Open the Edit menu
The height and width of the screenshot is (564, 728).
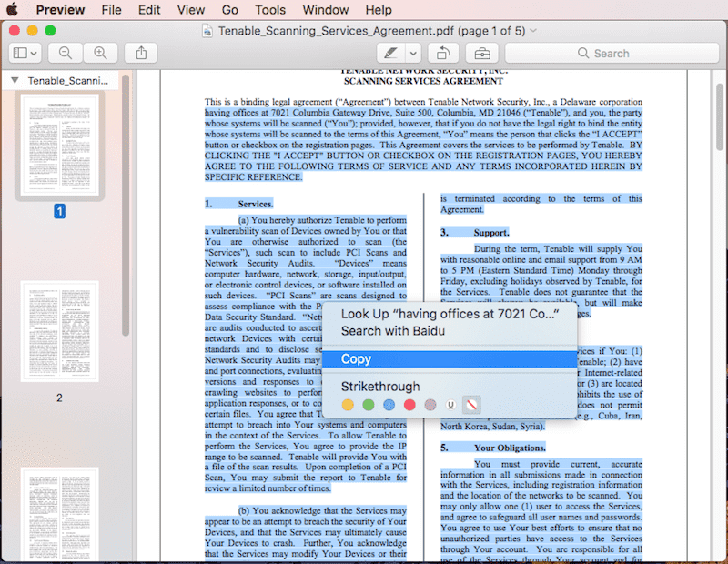(x=149, y=10)
